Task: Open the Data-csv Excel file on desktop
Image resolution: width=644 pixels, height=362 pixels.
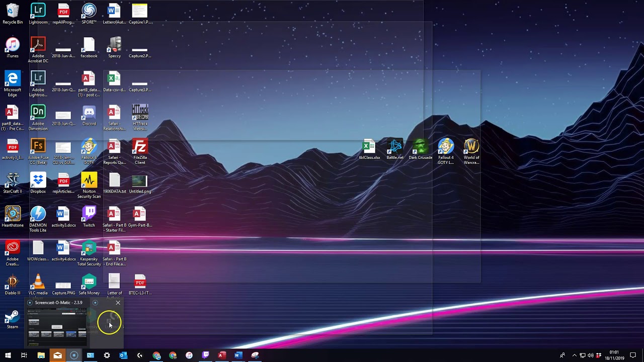Action: pyautogui.click(x=115, y=81)
